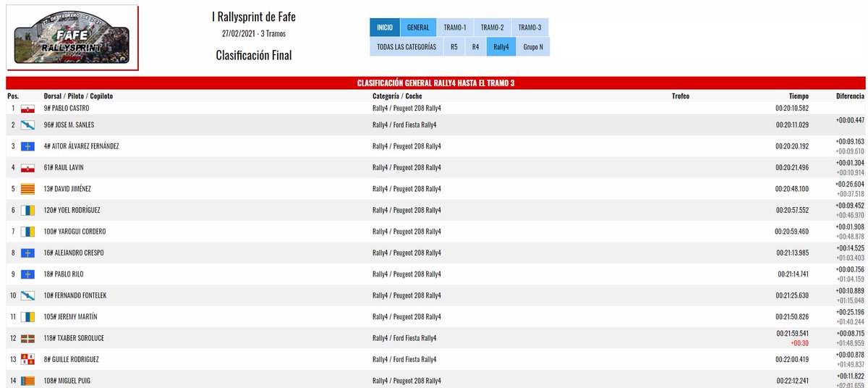This screenshot has height=388, width=868.
Task: Click the Dorsal / Piloto / Copiloto header
Action: (78, 96)
